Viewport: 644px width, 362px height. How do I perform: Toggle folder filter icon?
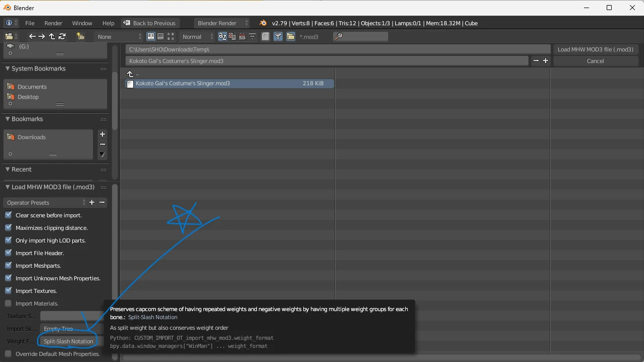click(291, 36)
